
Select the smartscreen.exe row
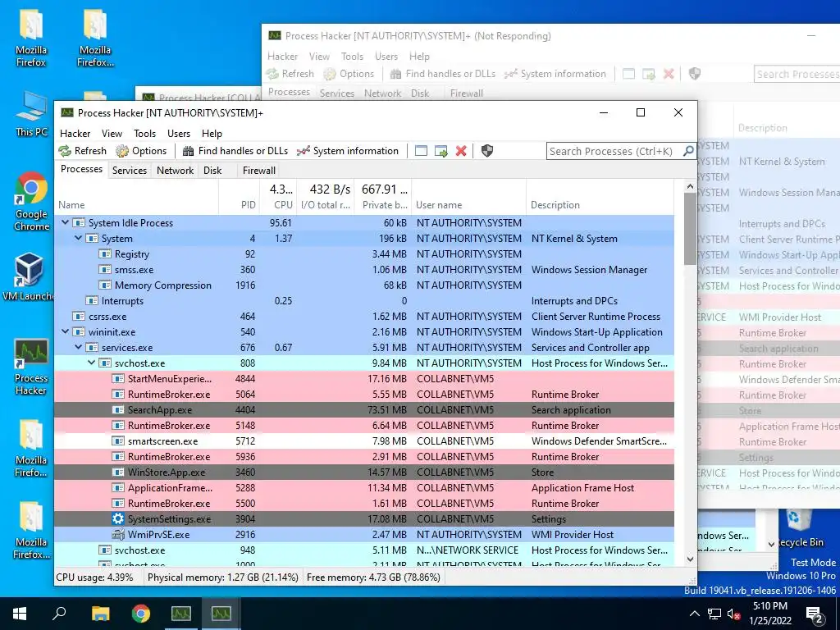click(364, 441)
